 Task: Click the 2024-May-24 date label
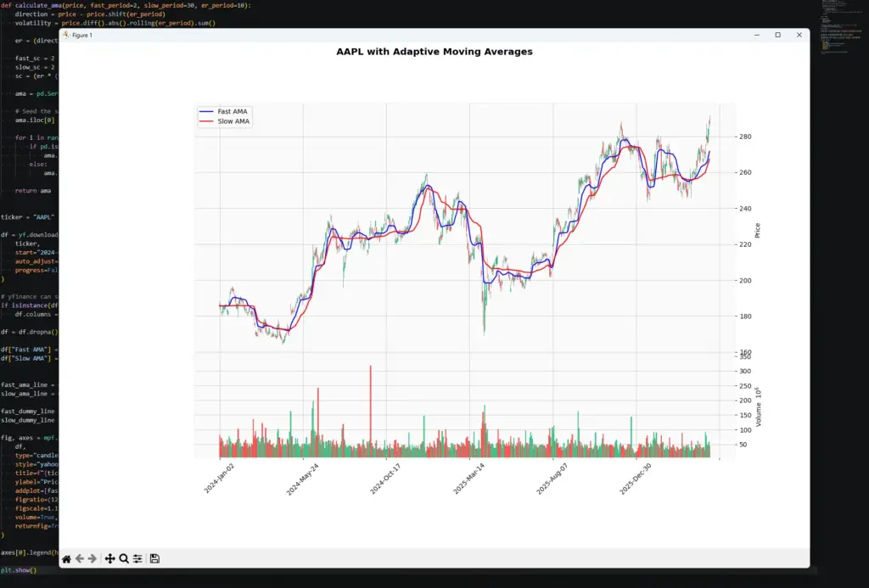(x=303, y=479)
